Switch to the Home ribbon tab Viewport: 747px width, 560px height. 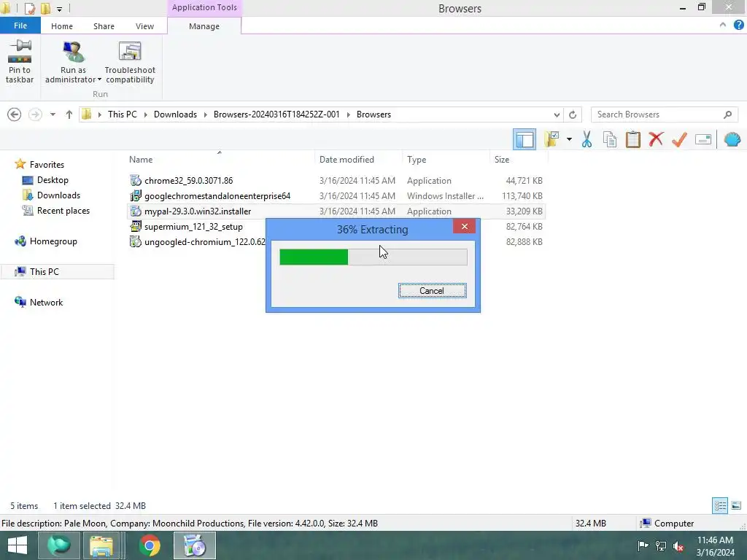coord(62,26)
